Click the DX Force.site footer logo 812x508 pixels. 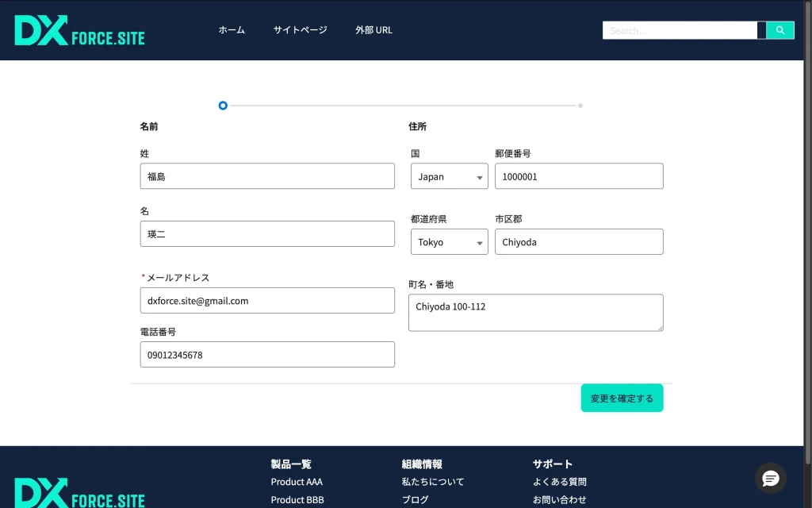(x=79, y=493)
